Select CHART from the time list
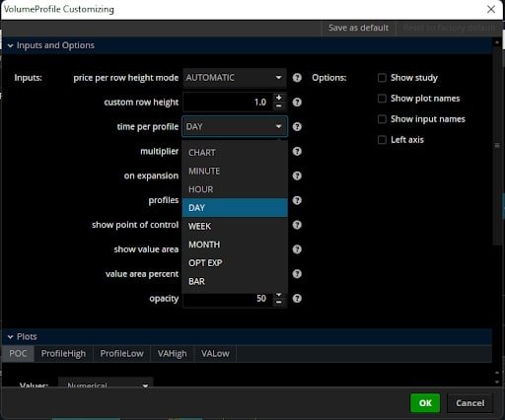 (235, 153)
